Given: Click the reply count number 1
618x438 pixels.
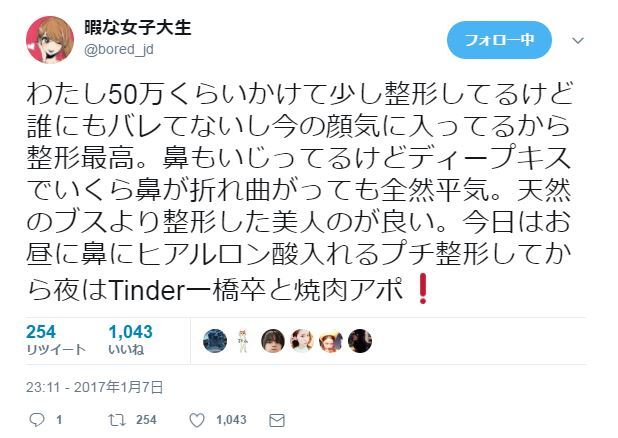Looking at the screenshot, I should click(59, 420).
